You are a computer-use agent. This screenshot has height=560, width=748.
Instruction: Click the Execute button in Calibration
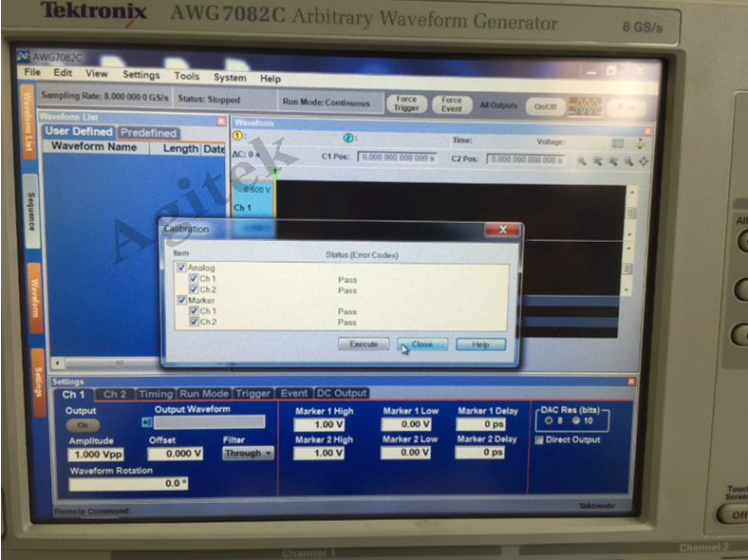click(364, 344)
